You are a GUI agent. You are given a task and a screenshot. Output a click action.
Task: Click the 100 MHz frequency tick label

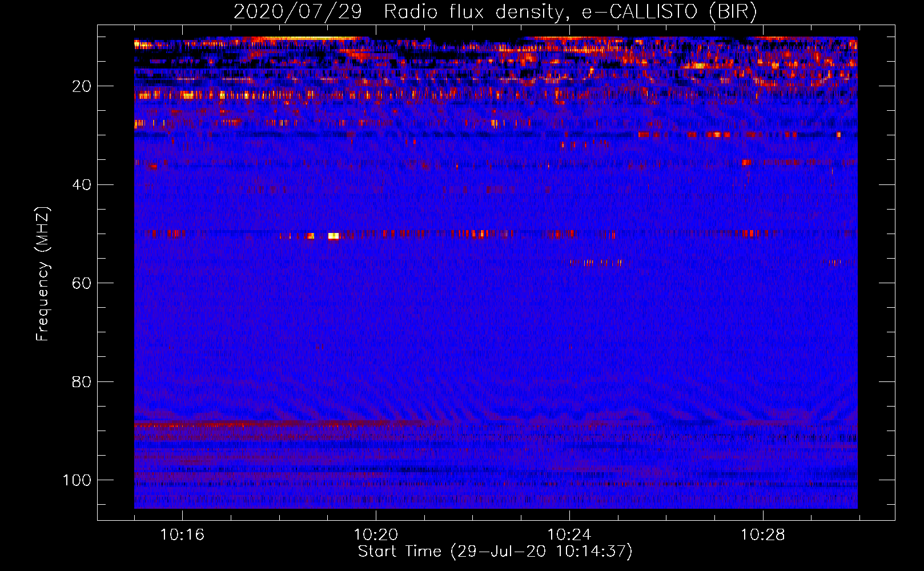77,480
